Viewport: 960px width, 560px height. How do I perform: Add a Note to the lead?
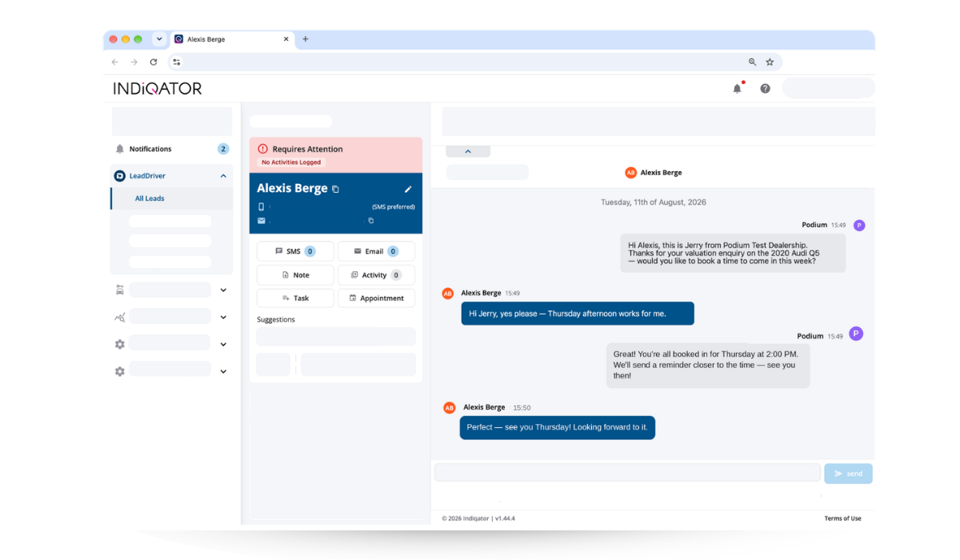click(295, 274)
